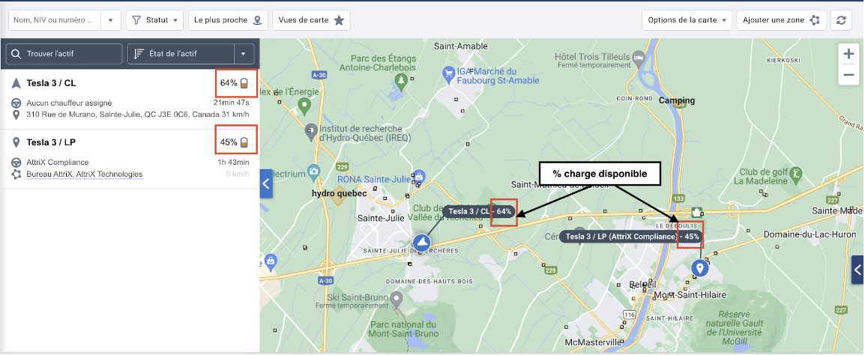Click the navigation arrow icon beside Tesla 3 / CL

pos(16,83)
